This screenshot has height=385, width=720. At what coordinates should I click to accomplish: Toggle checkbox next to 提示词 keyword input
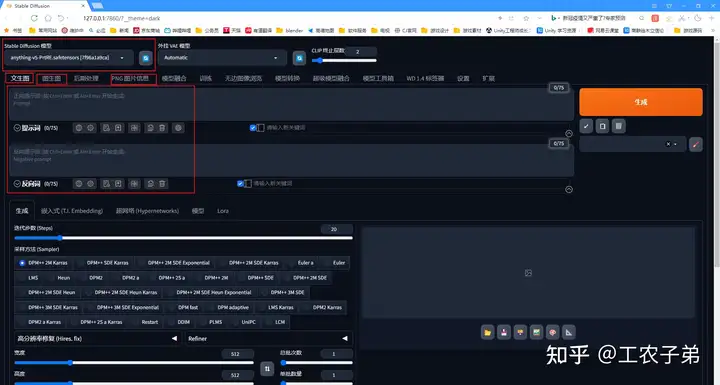click(253, 128)
